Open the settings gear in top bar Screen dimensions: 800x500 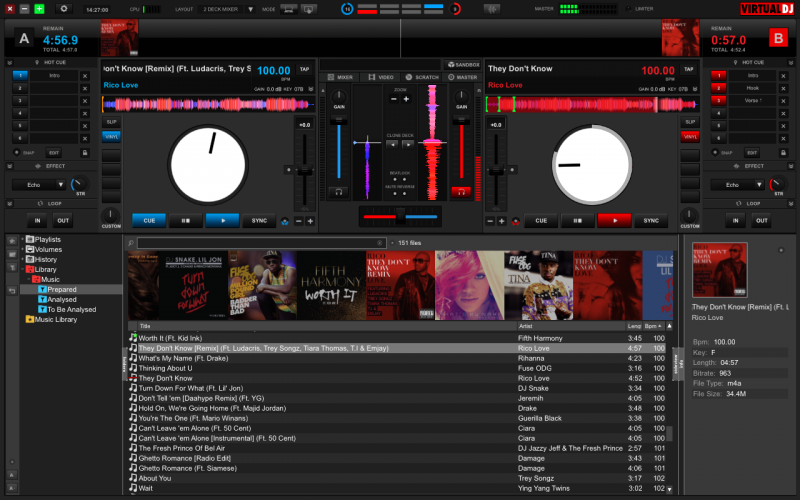point(64,9)
